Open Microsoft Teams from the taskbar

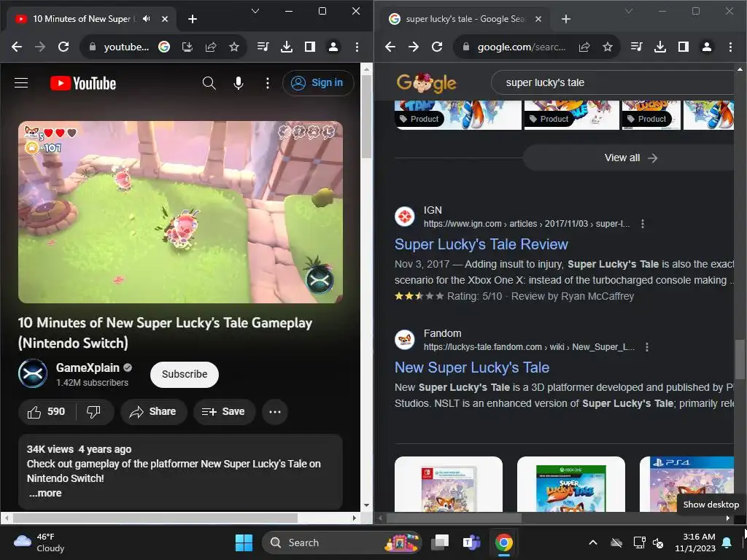pos(472,542)
